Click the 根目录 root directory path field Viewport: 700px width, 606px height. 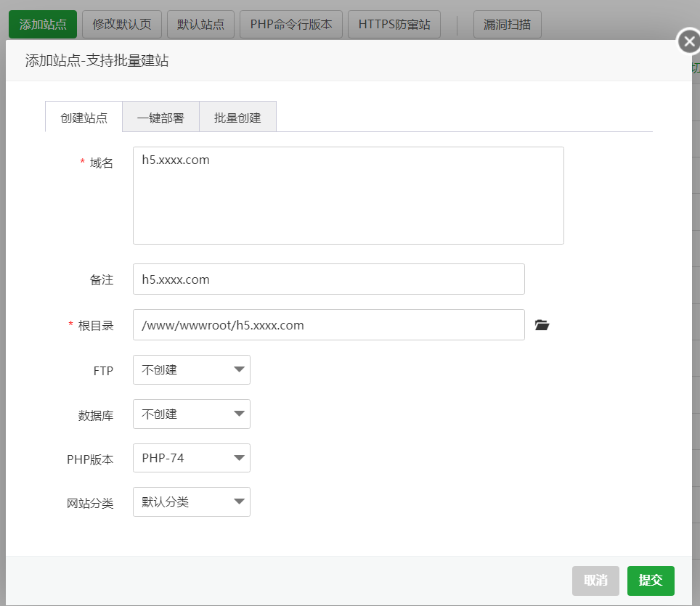(328, 325)
